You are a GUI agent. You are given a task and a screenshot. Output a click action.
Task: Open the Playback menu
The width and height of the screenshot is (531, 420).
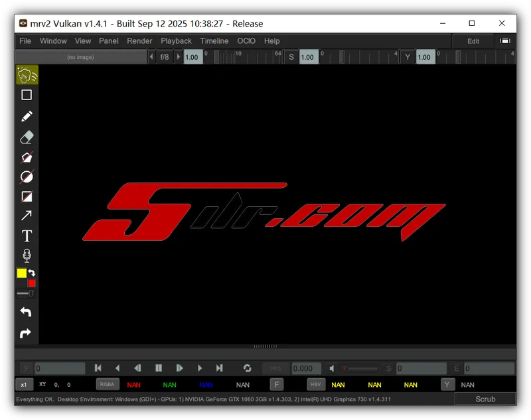click(x=176, y=41)
